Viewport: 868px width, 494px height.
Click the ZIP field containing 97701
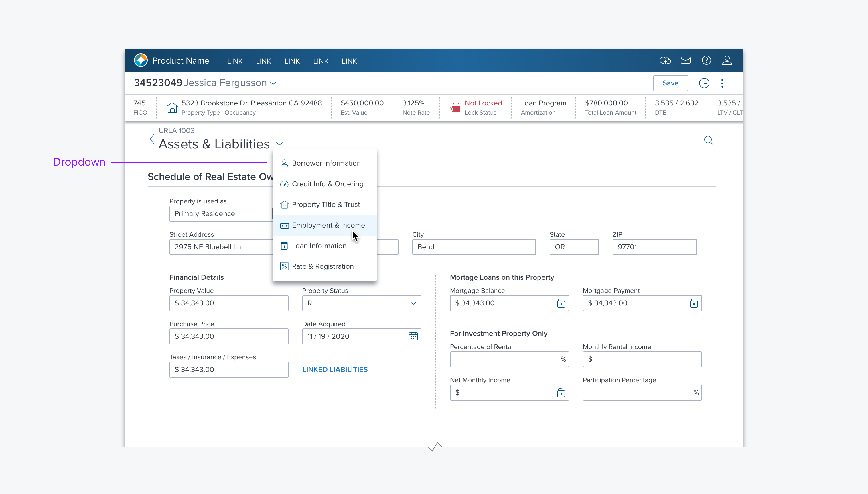coord(654,247)
